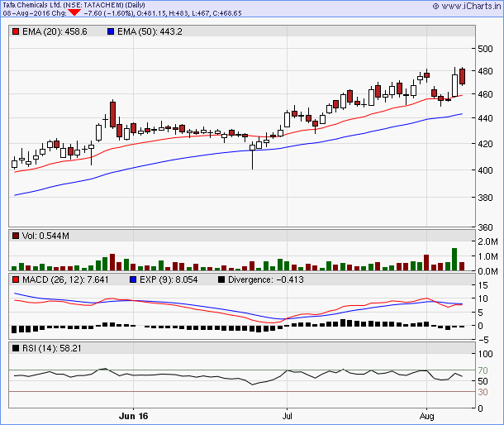Click the red EMA (20) legend swatch
Viewport: 504px width, 425px height.
(16, 31)
